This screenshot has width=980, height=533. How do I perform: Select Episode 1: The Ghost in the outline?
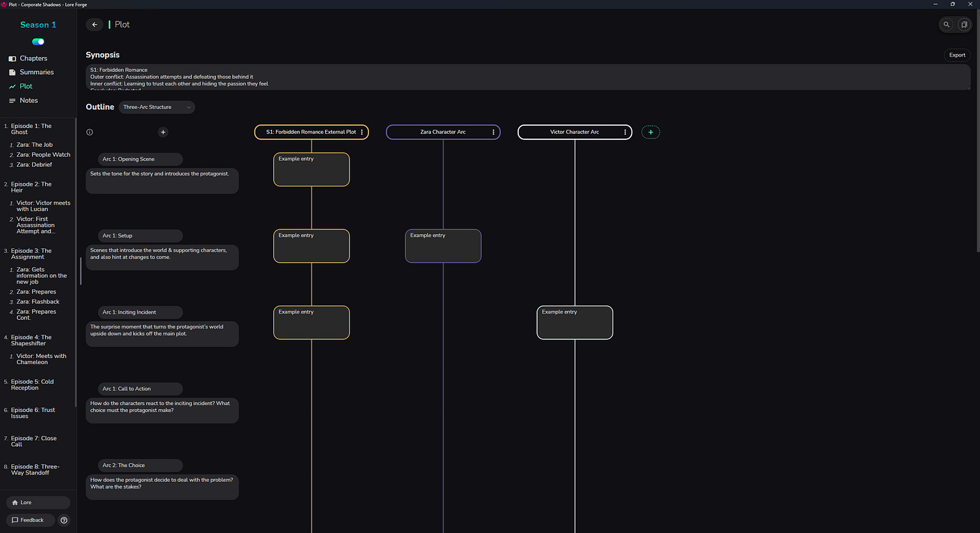click(x=32, y=129)
